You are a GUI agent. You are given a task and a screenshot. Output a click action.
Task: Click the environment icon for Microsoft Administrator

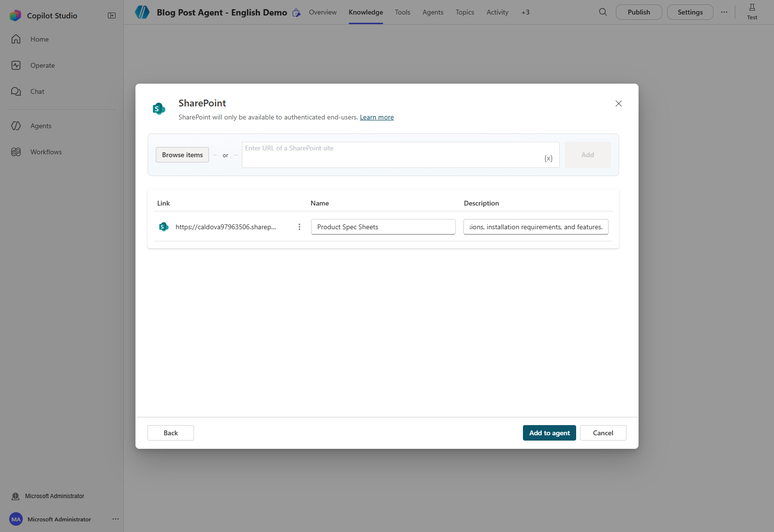click(x=15, y=496)
